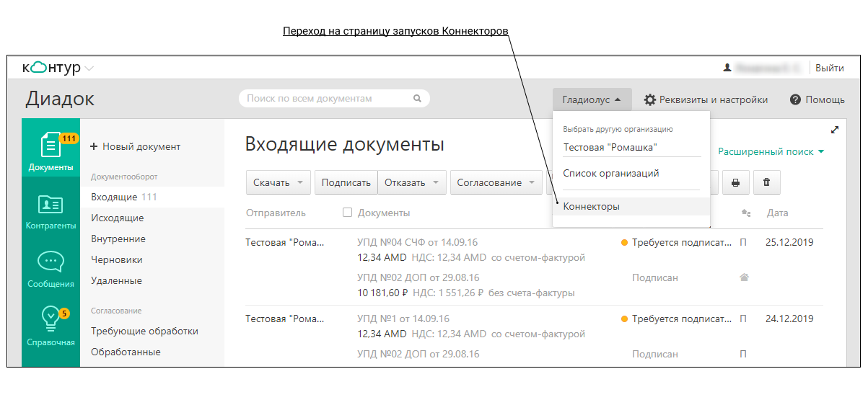
Task: Open the Исходящие documents folder
Action: tap(117, 218)
